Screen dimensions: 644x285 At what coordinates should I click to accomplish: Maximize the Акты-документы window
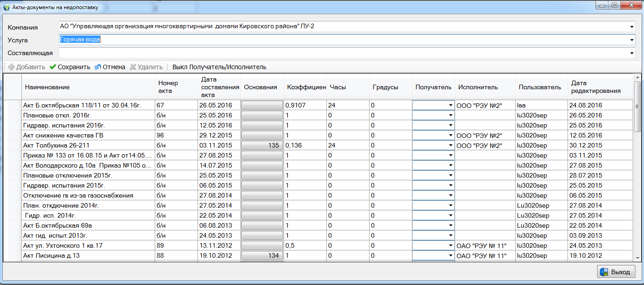point(614,5)
